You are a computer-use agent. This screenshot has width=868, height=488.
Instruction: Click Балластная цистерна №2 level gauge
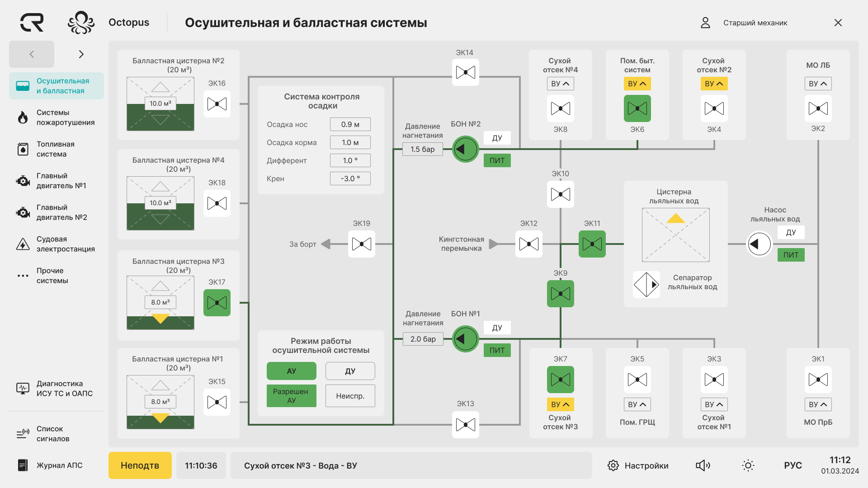coord(160,104)
